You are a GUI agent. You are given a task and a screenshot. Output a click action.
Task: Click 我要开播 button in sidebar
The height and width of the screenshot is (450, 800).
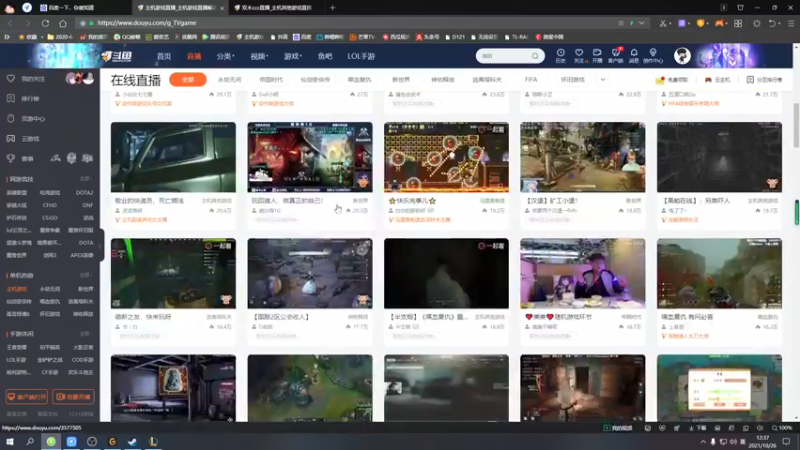point(73,397)
